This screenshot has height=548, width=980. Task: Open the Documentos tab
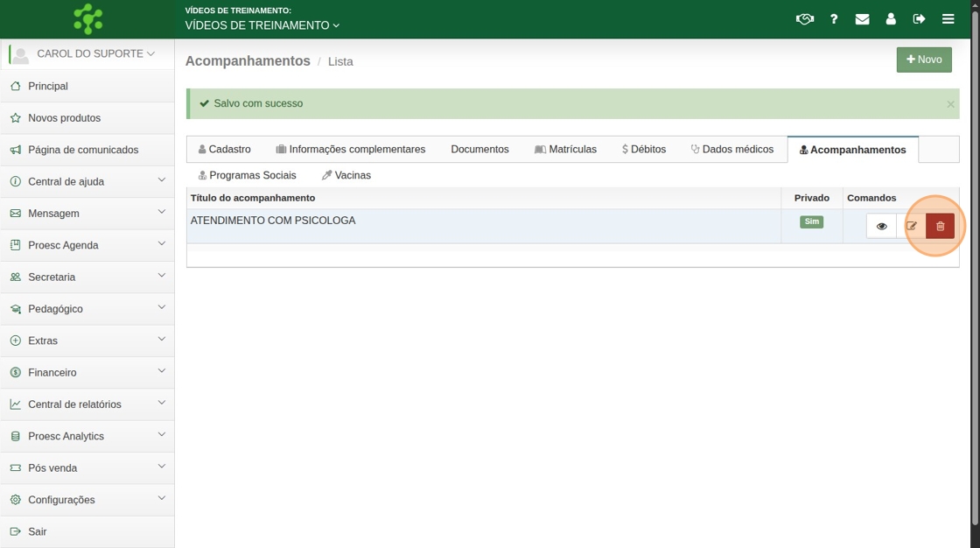(x=480, y=150)
